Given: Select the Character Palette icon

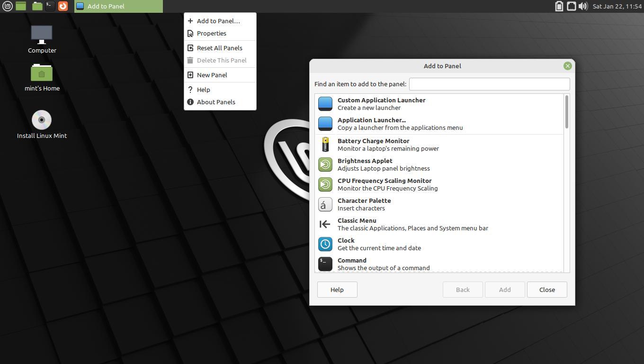Looking at the screenshot, I should [325, 204].
